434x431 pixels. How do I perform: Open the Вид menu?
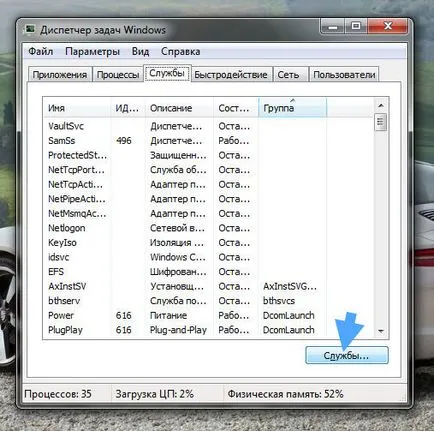click(x=140, y=51)
